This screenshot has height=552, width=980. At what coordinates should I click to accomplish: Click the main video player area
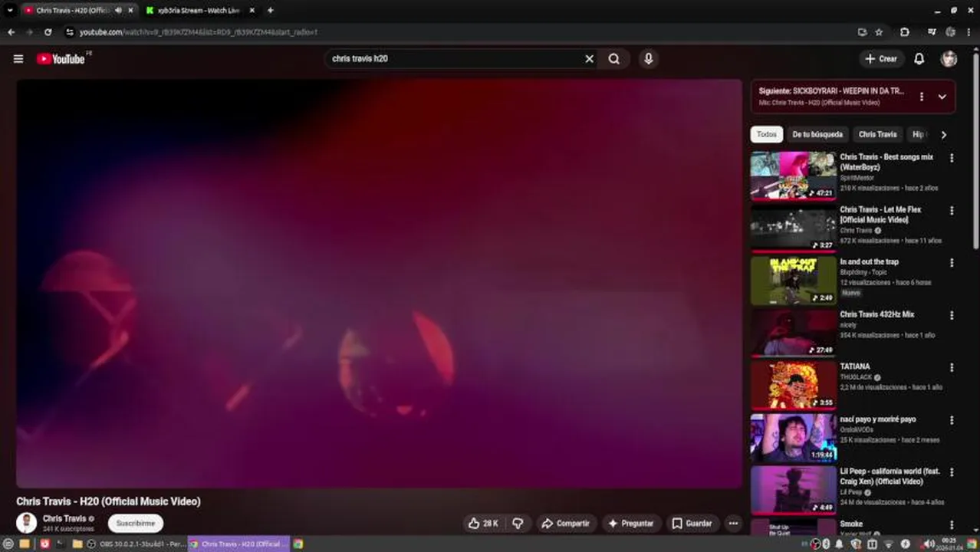(379, 283)
